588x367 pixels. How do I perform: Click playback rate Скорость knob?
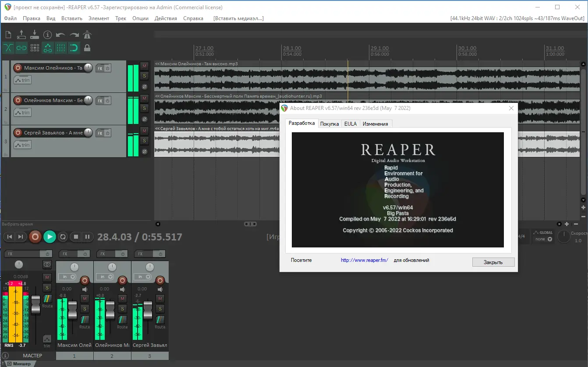tap(563, 237)
